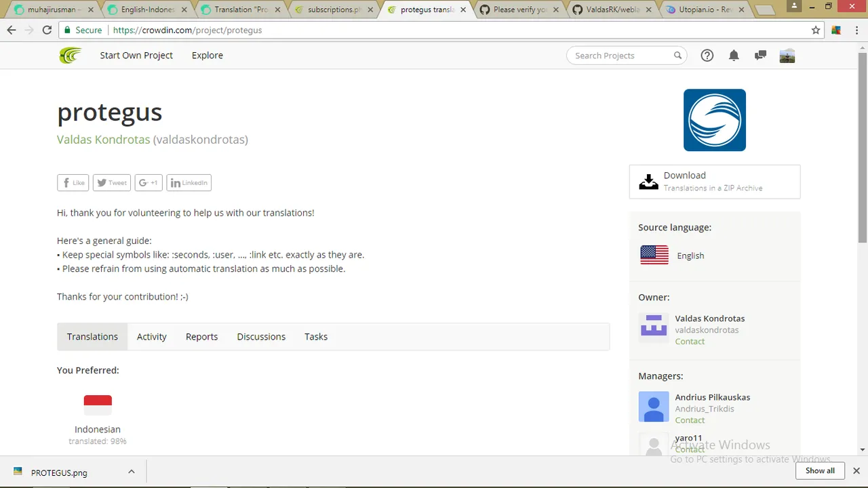868x488 pixels.
Task: Click the browser forward arrow
Action: (x=29, y=30)
